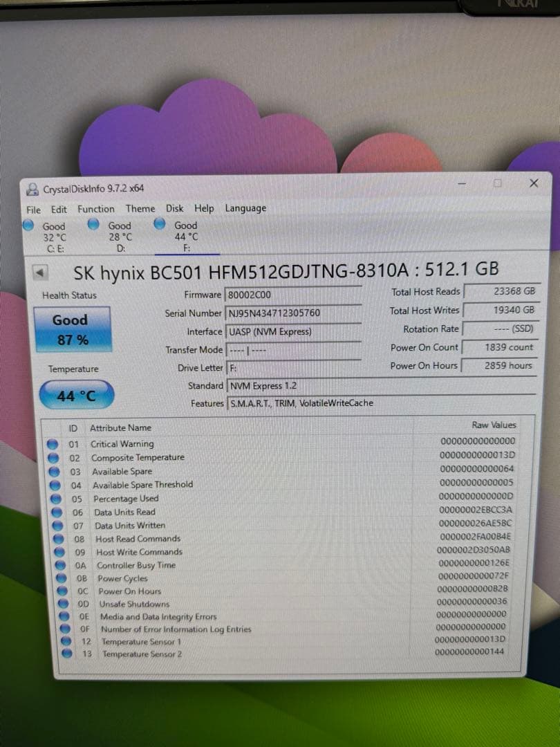Minimize the CrystalDiskInfo window
560x747 pixels.
pyautogui.click(x=461, y=183)
